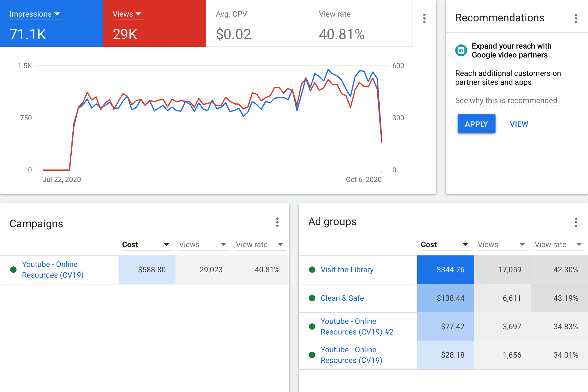Screen dimensions: 588x392
Task: Click the 34.01% view rate value
Action: (x=566, y=355)
